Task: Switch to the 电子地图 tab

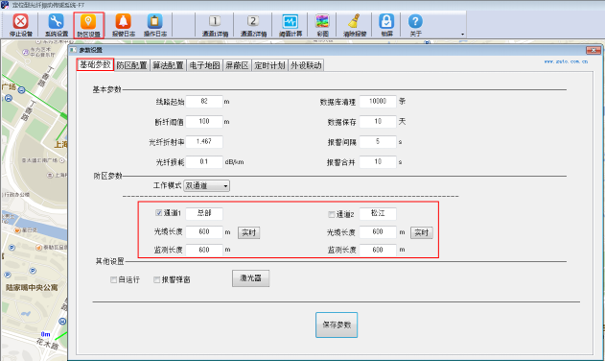Action: coord(204,65)
